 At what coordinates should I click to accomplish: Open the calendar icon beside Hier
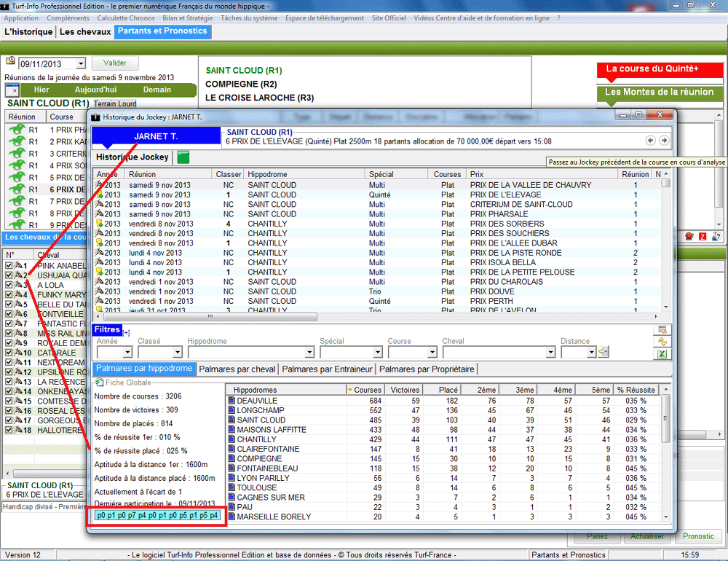(x=12, y=90)
